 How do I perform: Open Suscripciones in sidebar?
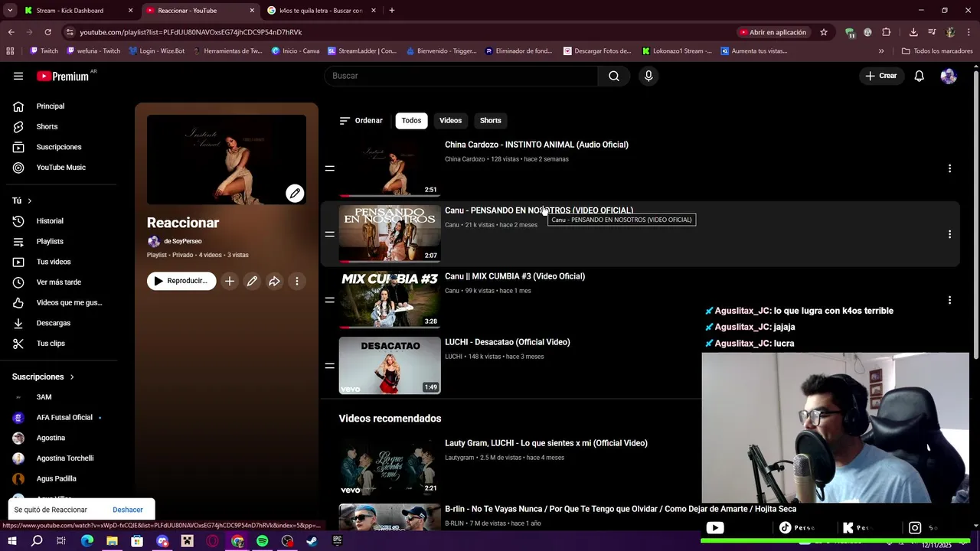60,147
